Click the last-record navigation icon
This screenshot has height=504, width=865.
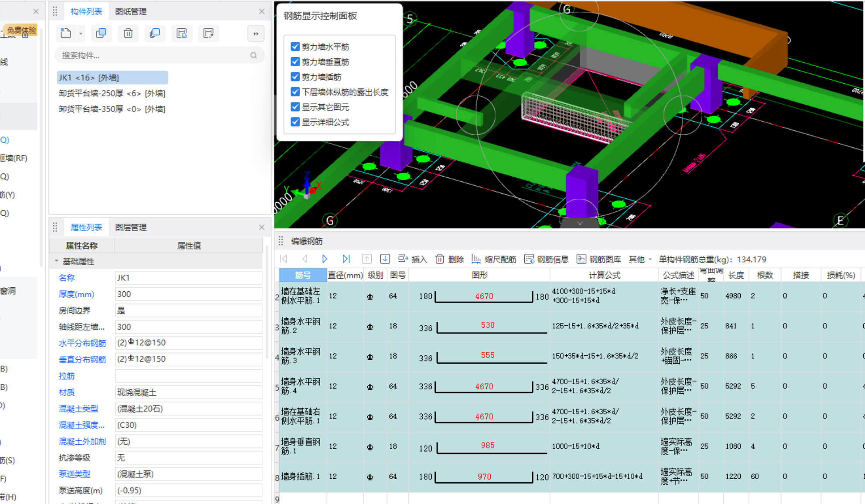click(346, 259)
